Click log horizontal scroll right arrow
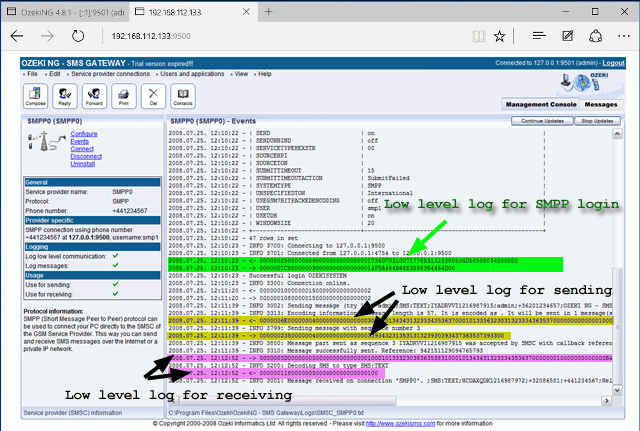 point(607,401)
